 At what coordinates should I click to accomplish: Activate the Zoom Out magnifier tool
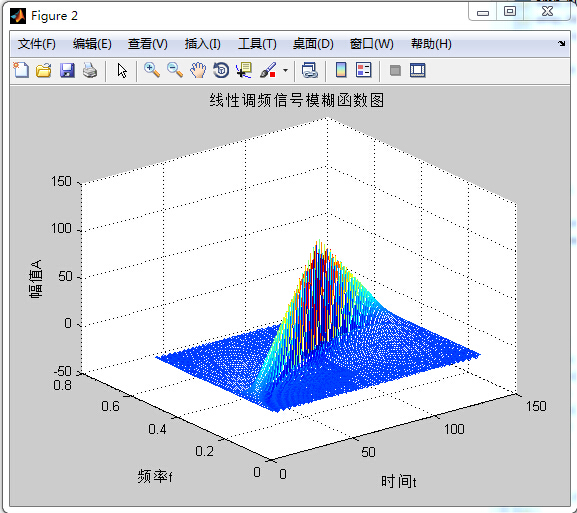[x=175, y=70]
